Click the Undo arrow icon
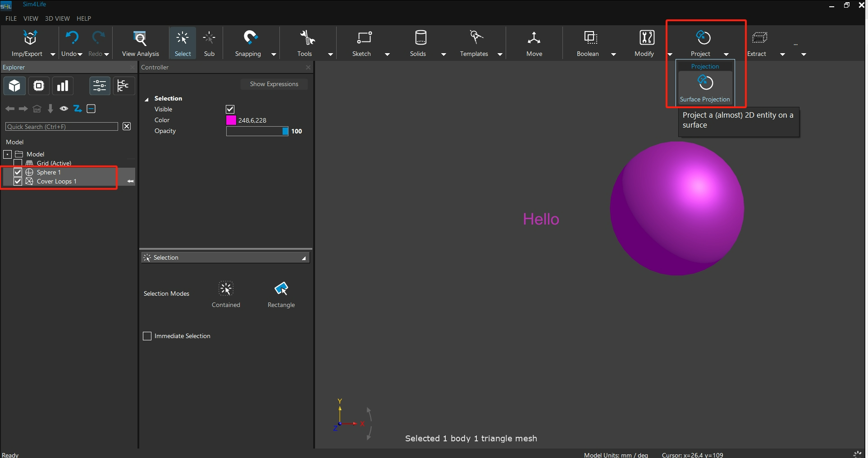Viewport: 868px width, 458px height. (x=71, y=38)
